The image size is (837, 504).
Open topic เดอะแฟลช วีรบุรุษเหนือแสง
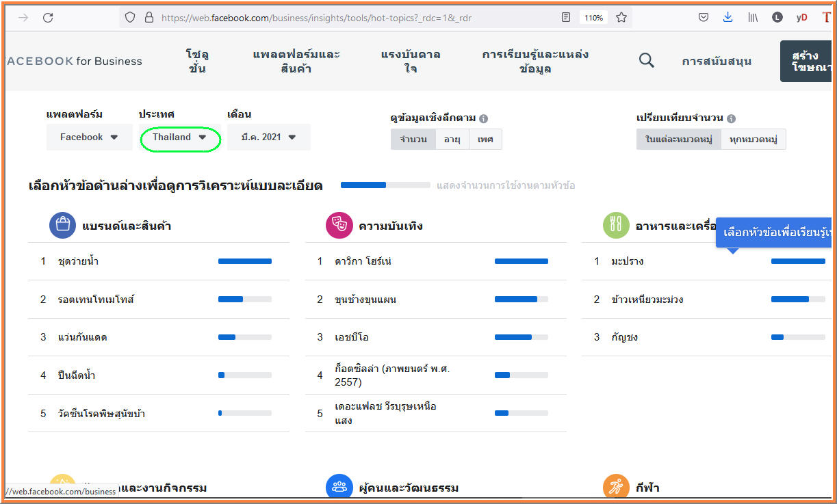385,413
